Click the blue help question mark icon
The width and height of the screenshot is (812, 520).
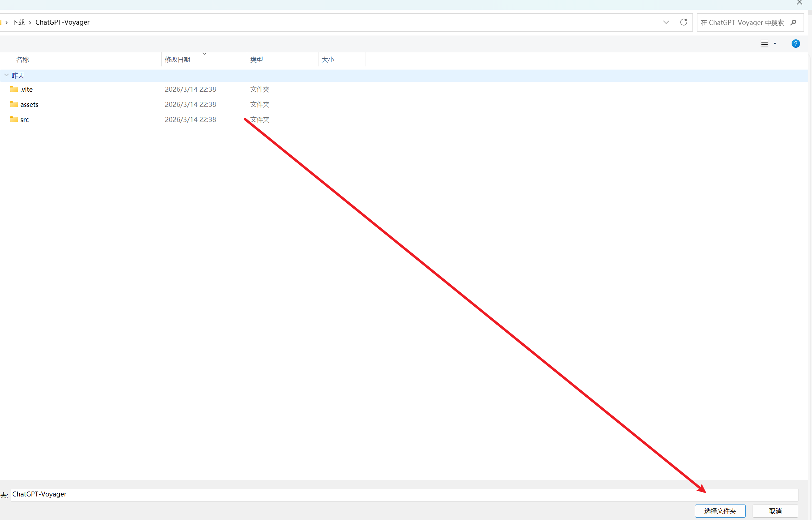click(x=795, y=44)
